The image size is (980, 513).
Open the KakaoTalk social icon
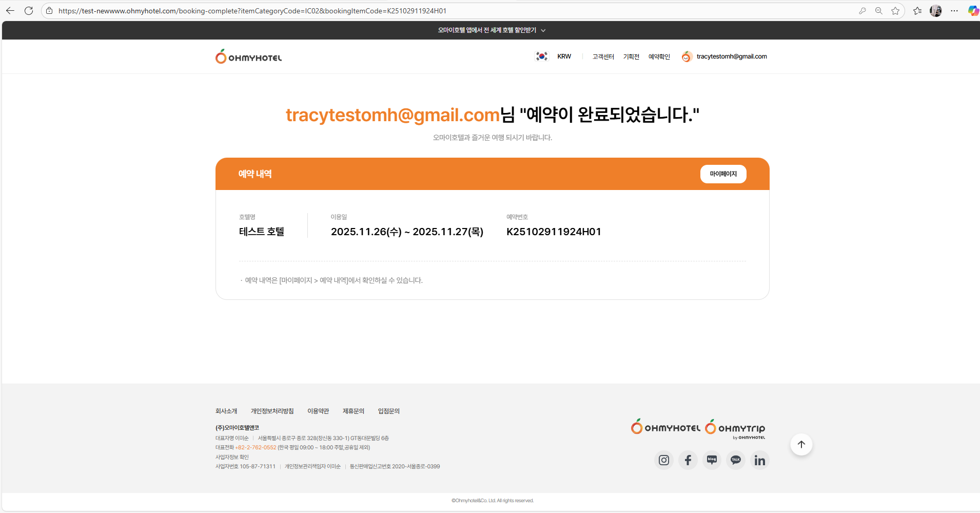point(736,460)
